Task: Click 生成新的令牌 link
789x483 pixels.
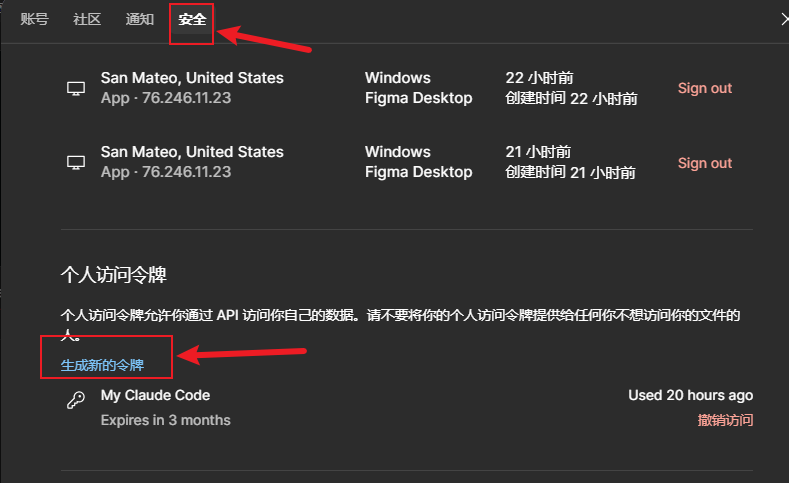Action: 102,365
